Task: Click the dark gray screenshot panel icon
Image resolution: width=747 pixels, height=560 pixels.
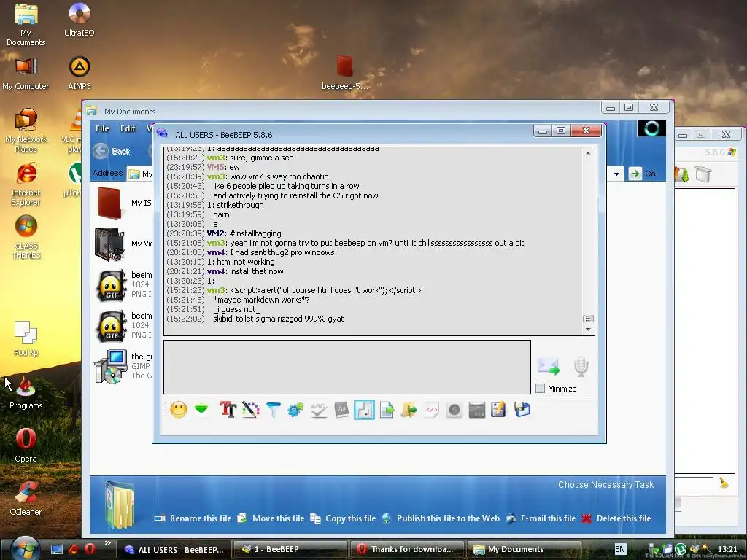Action: pyautogui.click(x=477, y=410)
